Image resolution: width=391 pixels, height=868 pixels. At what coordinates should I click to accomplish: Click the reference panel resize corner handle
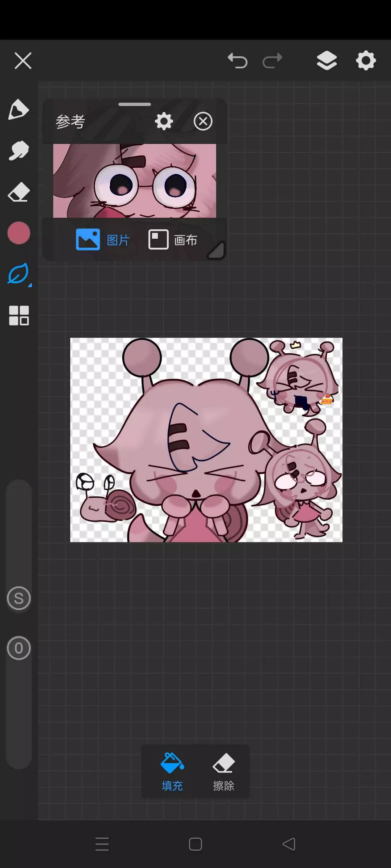coord(216,250)
